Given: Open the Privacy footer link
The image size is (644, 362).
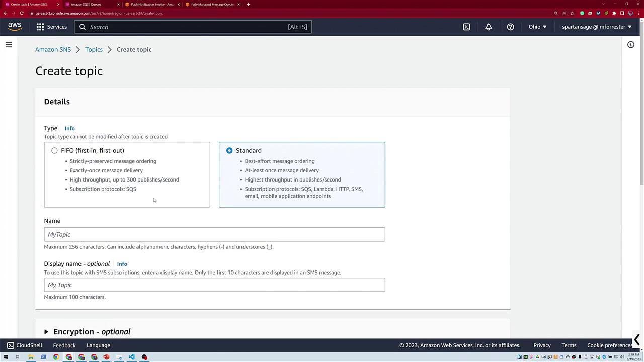Looking at the screenshot, I should (x=542, y=345).
